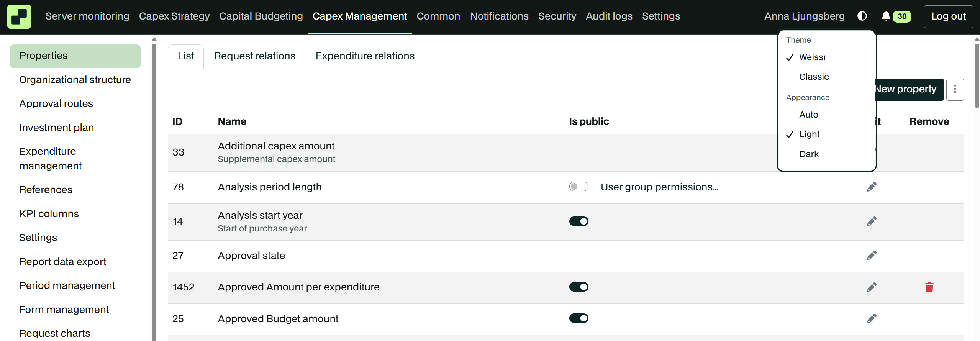
Task: Open Report data export in sidebar
Action: pyautogui.click(x=63, y=262)
